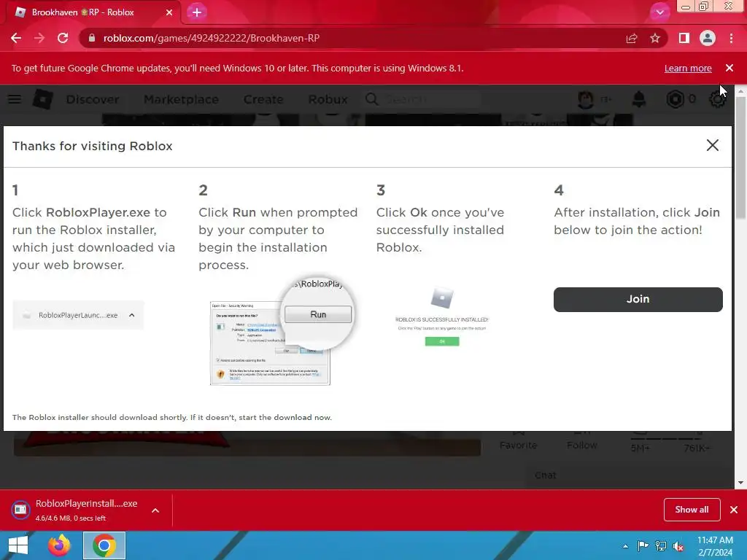Screen dimensions: 747x560
Task: Click the muted volume tray icon
Action: click(678, 546)
